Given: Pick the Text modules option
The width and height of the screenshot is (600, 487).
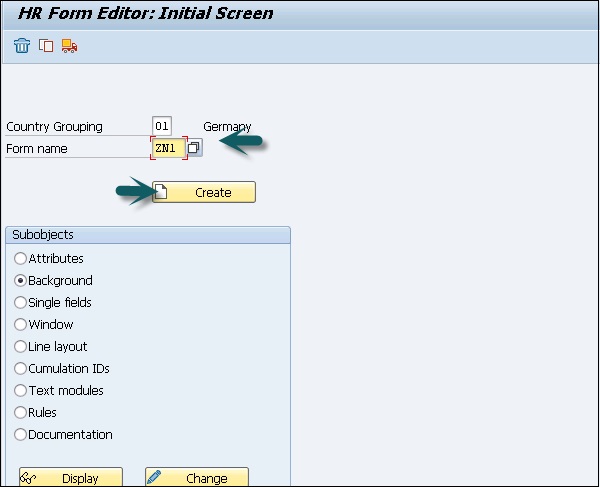Looking at the screenshot, I should coord(20,391).
